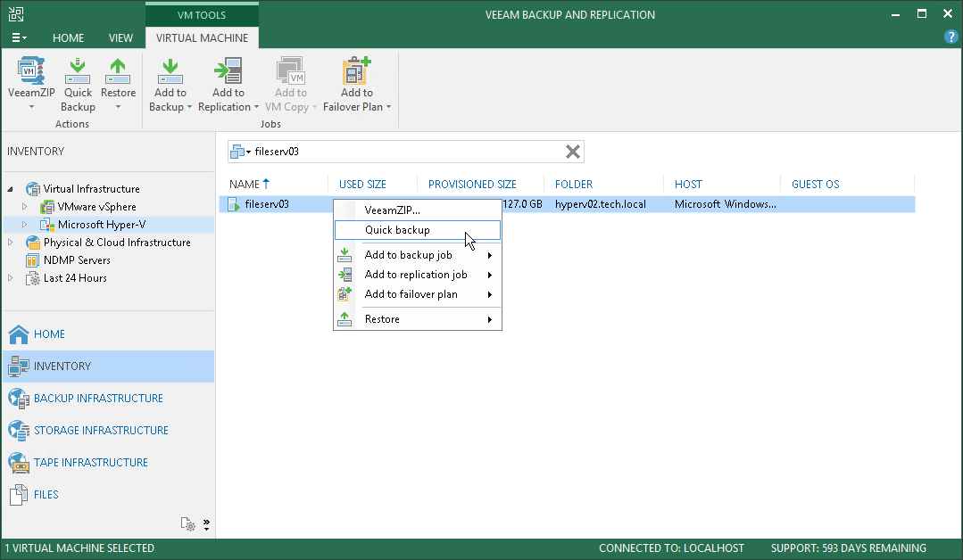Image resolution: width=963 pixels, height=560 pixels.
Task: Sort by the FOLDER column header
Action: (574, 184)
